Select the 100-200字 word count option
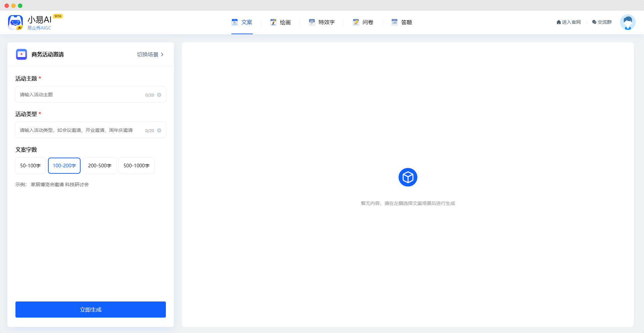 point(64,166)
